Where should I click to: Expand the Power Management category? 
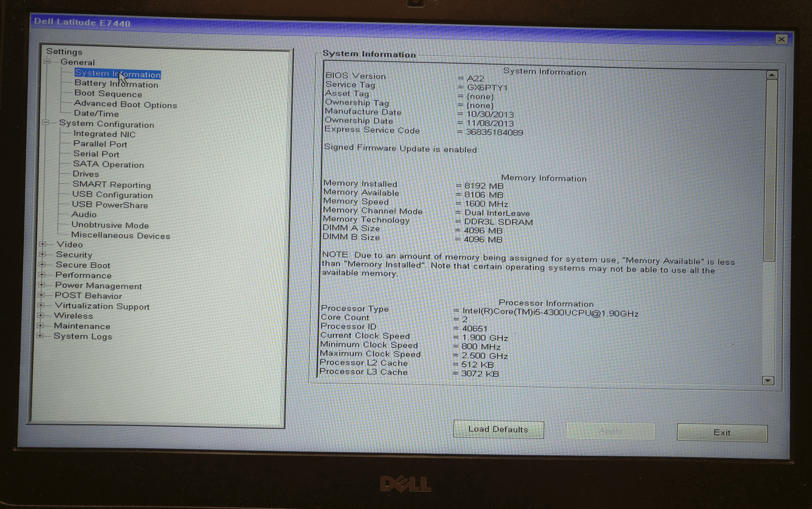[41, 285]
